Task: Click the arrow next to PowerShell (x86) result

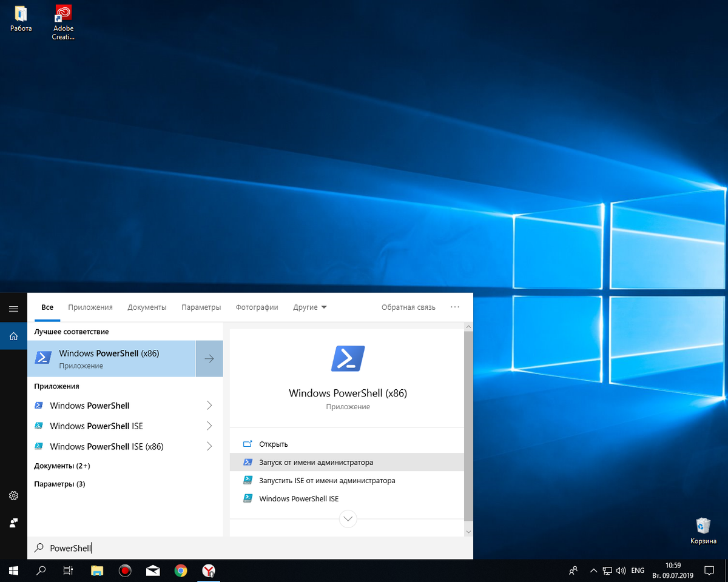Action: pos(209,359)
